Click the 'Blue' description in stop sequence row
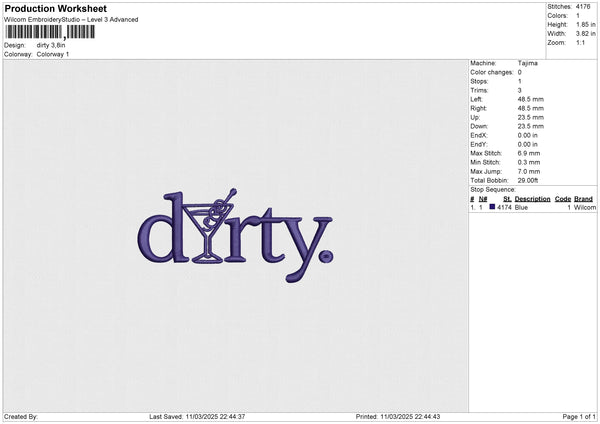Viewport: 600px width, 424px height. [521, 207]
